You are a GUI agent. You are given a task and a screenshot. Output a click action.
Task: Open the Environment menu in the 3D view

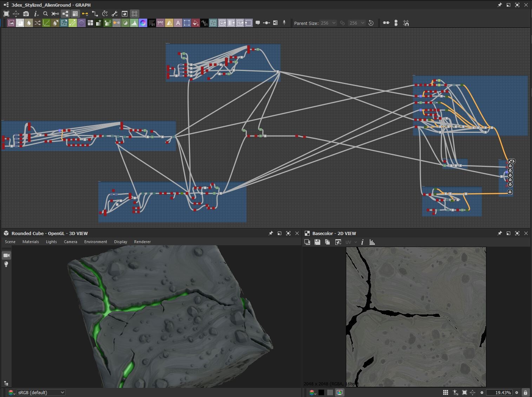(96, 242)
